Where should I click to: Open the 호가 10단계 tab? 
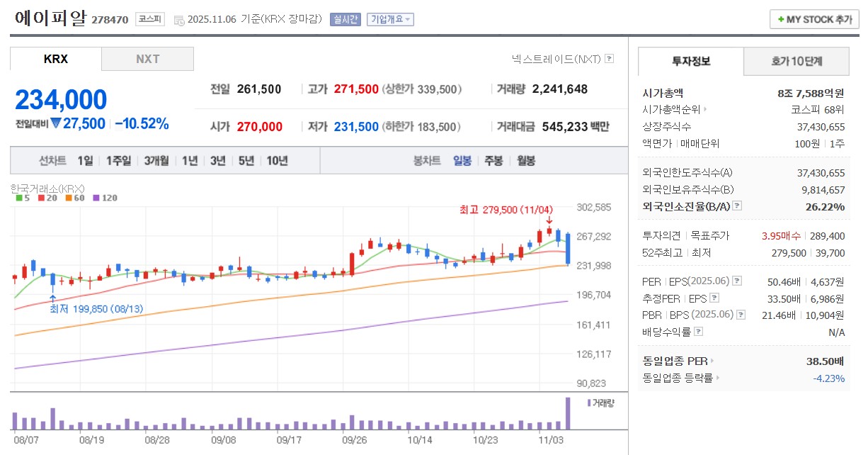[796, 62]
